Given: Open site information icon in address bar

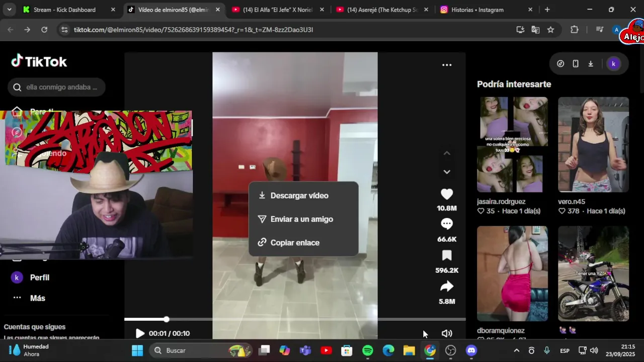Looking at the screenshot, I should pos(64,30).
